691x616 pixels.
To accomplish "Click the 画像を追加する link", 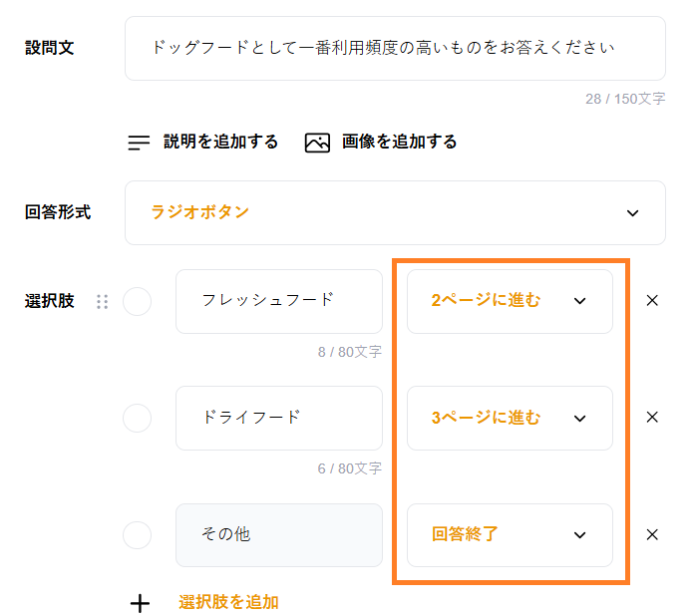I will click(399, 143).
